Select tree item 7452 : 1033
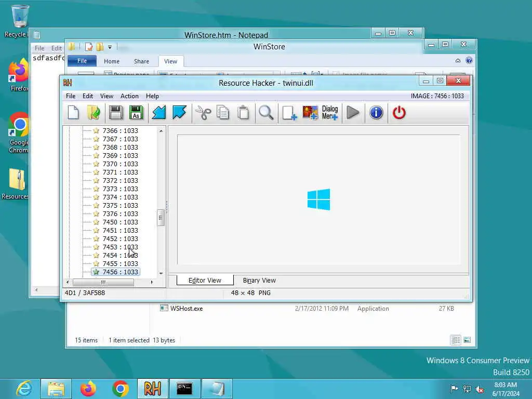The width and height of the screenshot is (532, 399). 120,238
